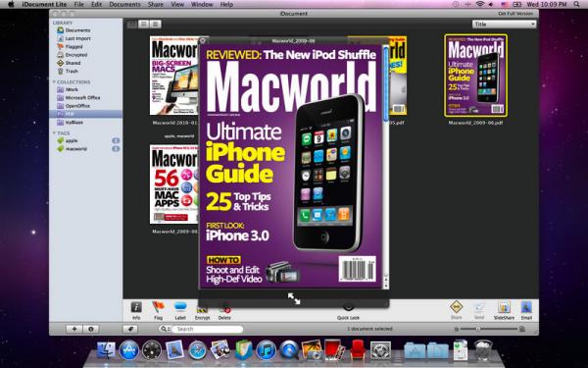Click the Get Full Version link
This screenshot has height=368, width=588.
[515, 14]
